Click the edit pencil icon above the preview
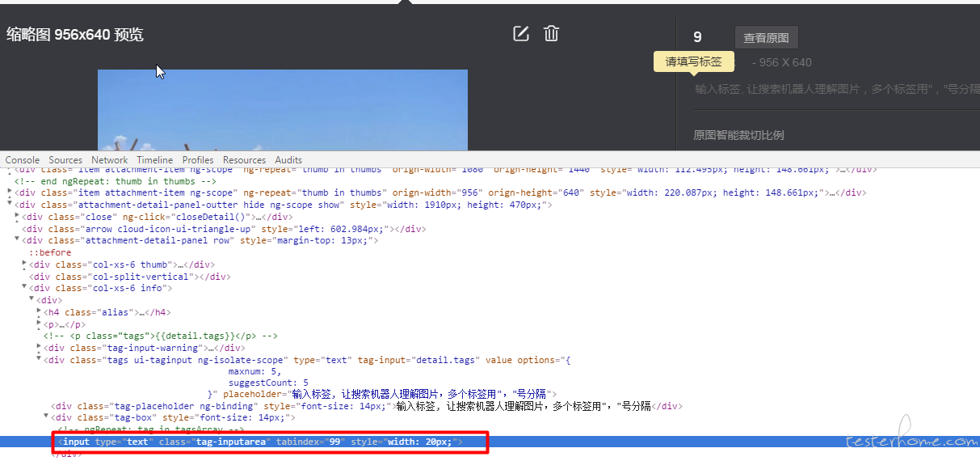Image resolution: width=980 pixels, height=461 pixels. [x=521, y=33]
